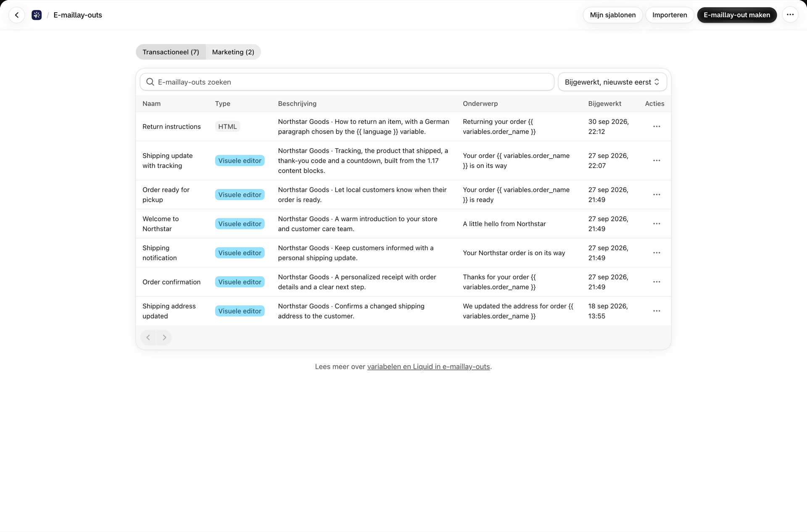Click Visuele editor badge for Order confirmation
The width and height of the screenshot is (807, 532).
(x=240, y=282)
